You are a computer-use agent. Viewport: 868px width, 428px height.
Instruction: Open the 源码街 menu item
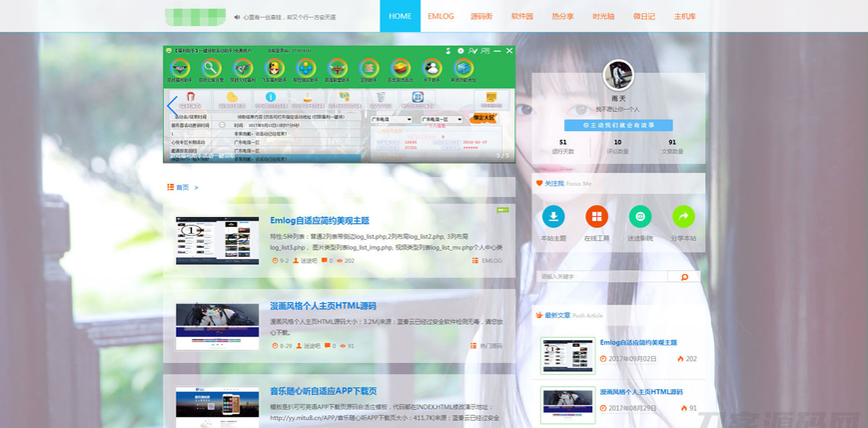click(x=481, y=16)
